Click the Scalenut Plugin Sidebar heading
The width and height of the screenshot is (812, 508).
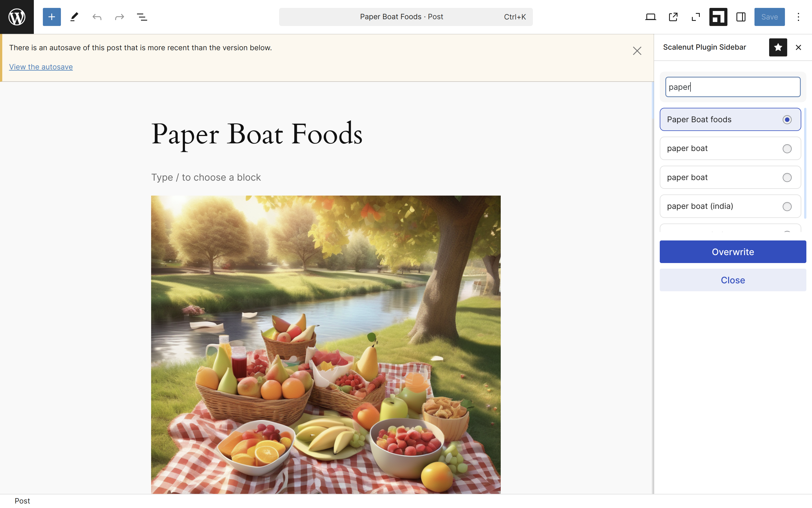click(704, 47)
